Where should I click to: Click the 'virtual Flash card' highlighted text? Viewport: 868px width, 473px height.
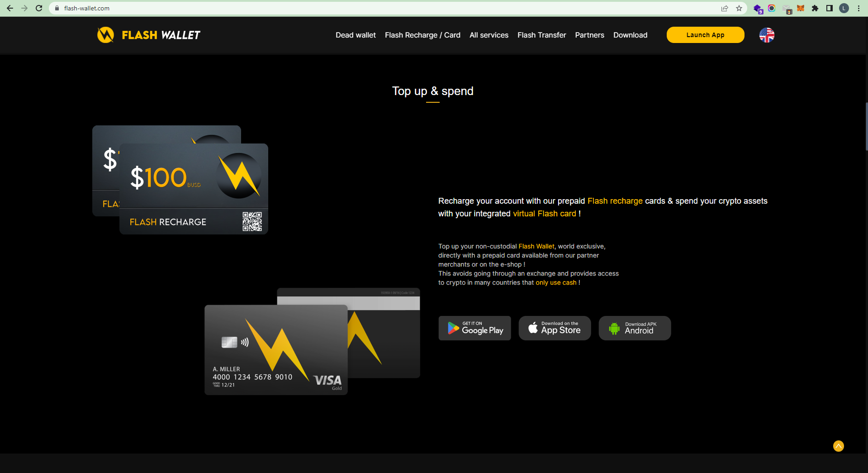tap(545, 214)
